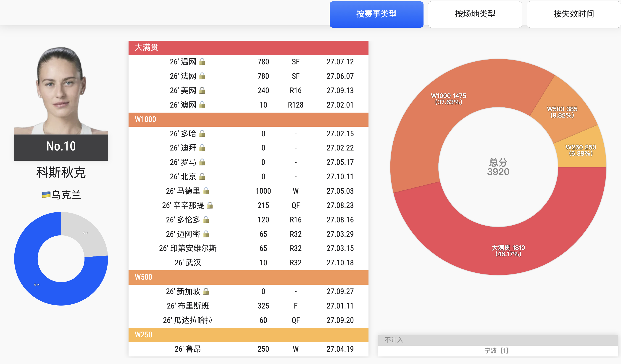Click the W500 section header
Viewport: 621px width, 364px height.
coord(248,277)
